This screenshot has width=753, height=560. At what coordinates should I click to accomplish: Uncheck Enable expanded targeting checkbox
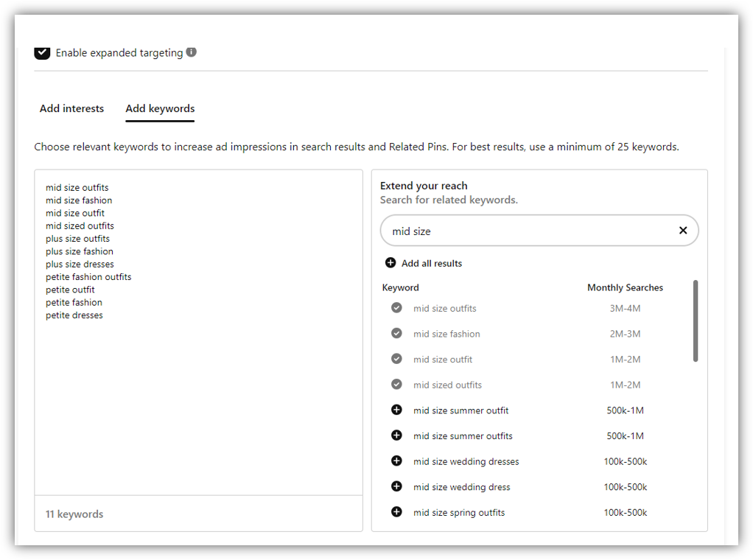[42, 52]
